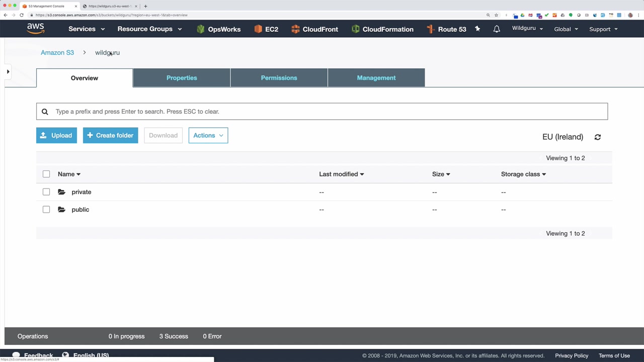The height and width of the screenshot is (362, 644).
Task: Click the browser zoom magnifier icon
Action: 488,15
